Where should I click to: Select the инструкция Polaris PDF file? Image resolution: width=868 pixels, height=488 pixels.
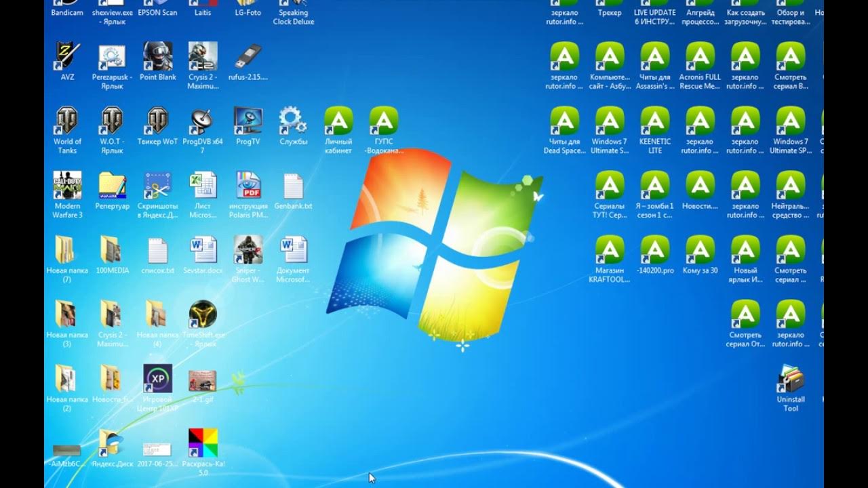248,185
